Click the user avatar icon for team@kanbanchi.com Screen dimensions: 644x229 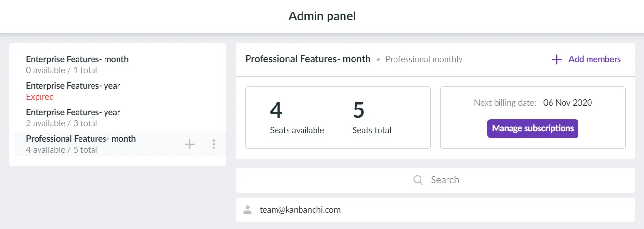[248, 210]
